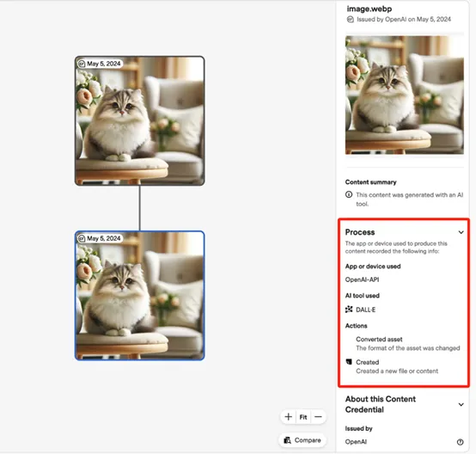Select the bottom highlighted cat image node
The width and height of the screenshot is (476, 454).
[140, 296]
